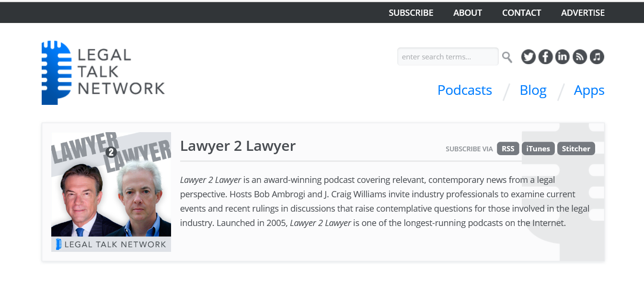This screenshot has width=644, height=294.
Task: Subscribe via the RSS button
Action: pyautogui.click(x=508, y=148)
